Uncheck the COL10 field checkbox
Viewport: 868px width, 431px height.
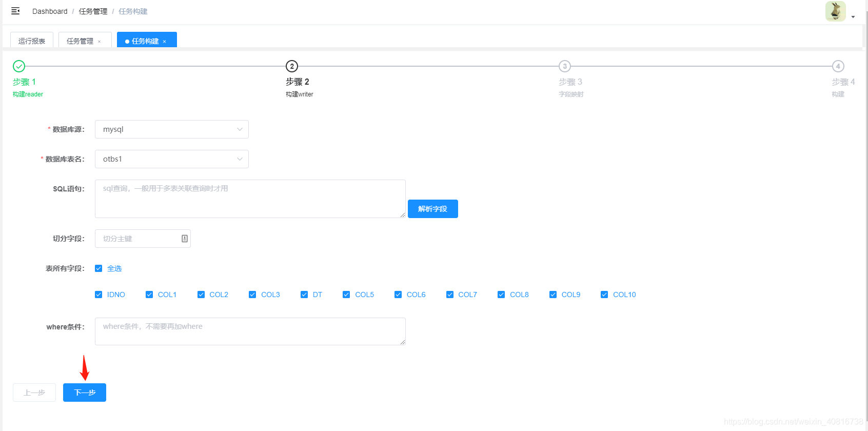coord(604,295)
